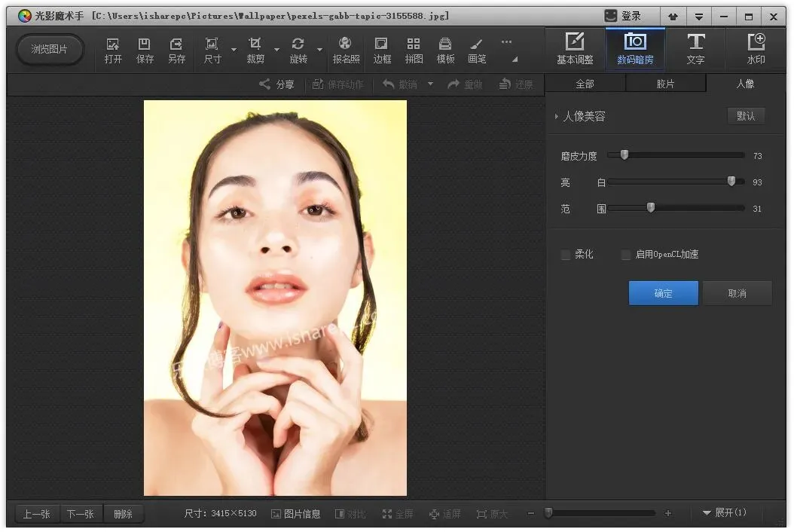794x532 pixels.
Task: Select the 裁剪 (Crop) tool
Action: tap(255, 50)
